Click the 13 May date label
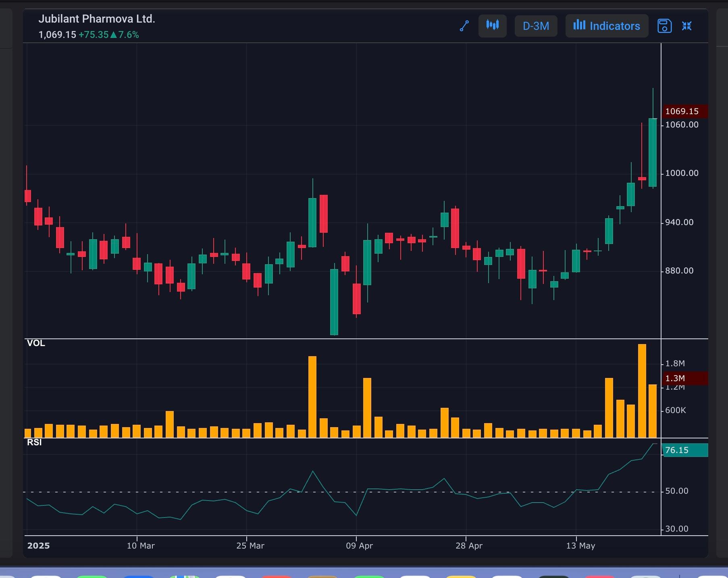728x578 pixels. 580,546
